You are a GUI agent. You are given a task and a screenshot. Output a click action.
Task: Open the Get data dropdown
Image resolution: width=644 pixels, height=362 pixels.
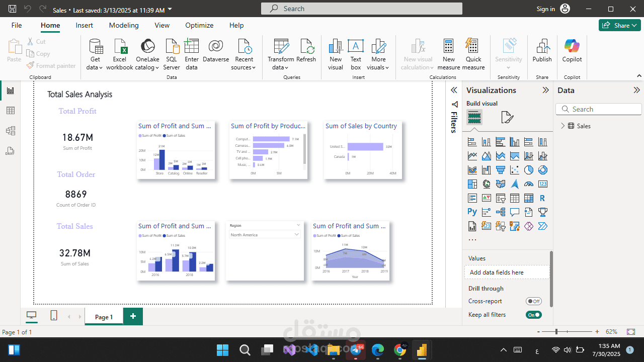(95, 63)
